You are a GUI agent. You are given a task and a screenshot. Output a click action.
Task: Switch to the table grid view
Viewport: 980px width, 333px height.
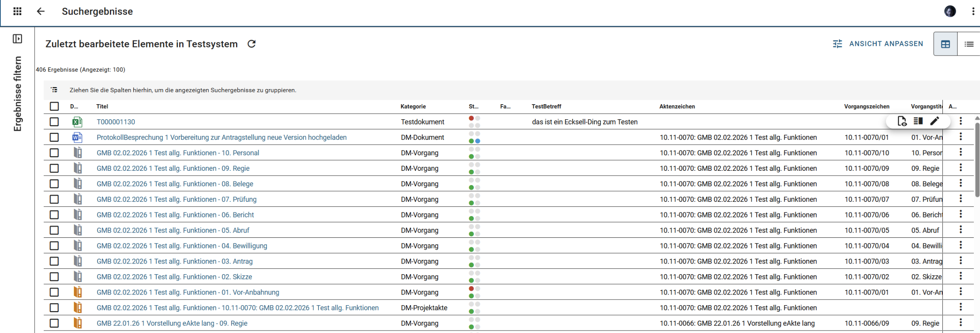point(945,44)
